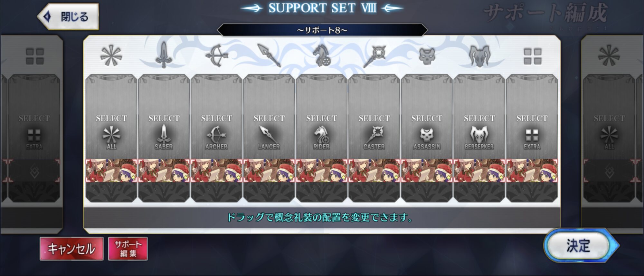Click the Caster staff class icon
This screenshot has height=276, width=644.
pos(374,56)
